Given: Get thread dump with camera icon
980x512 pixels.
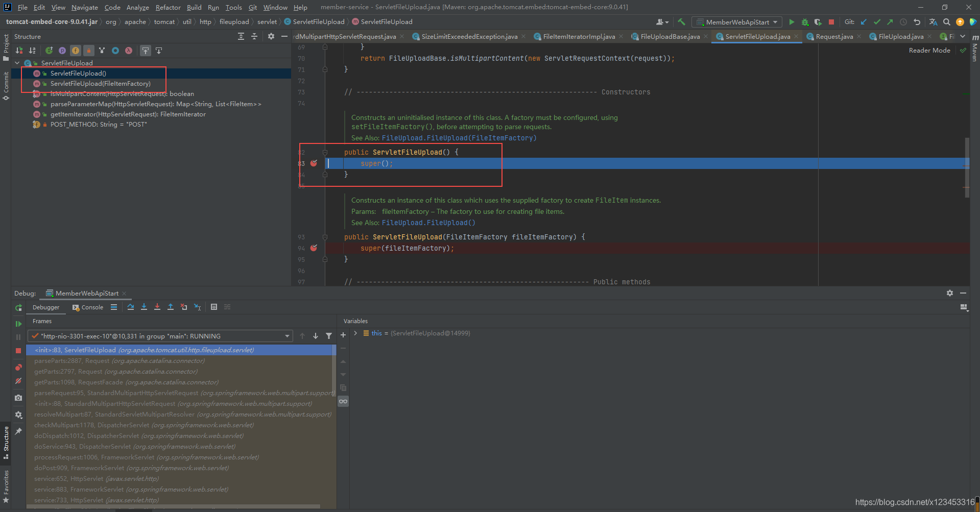Looking at the screenshot, I should tap(18, 398).
